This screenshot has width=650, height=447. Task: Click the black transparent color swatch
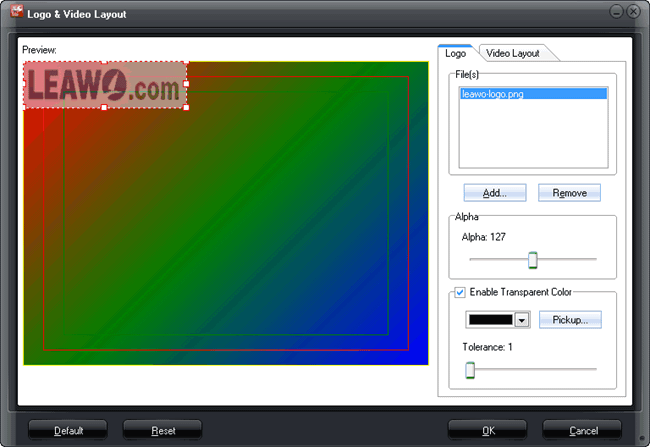pos(490,320)
